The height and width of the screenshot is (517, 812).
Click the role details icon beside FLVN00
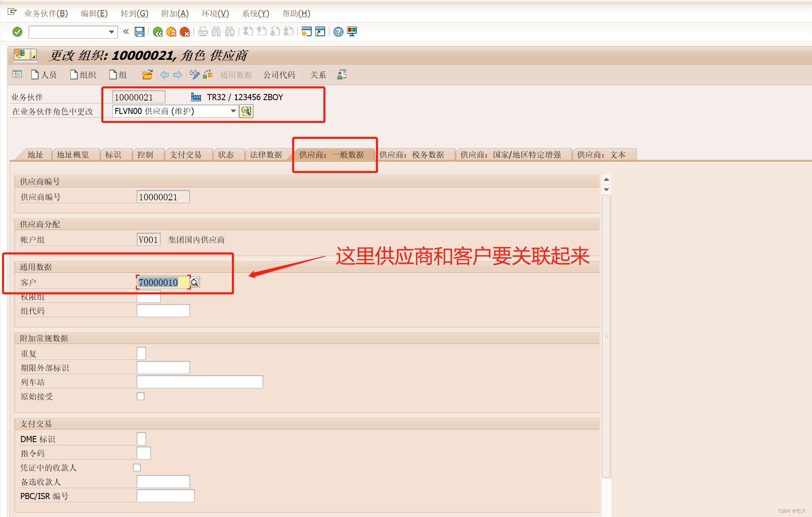coord(247,111)
